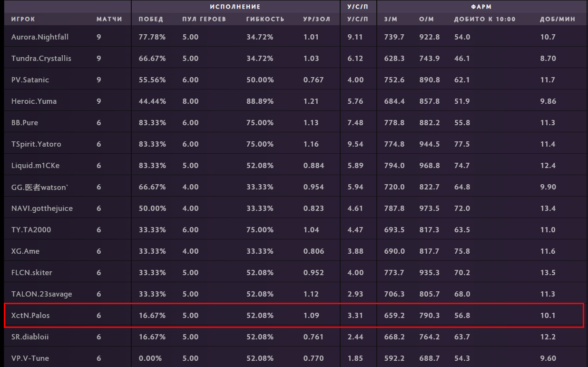The image size is (588, 367).
Task: Click NAVI.gotthejuice О/М value 973.5
Action: point(429,208)
